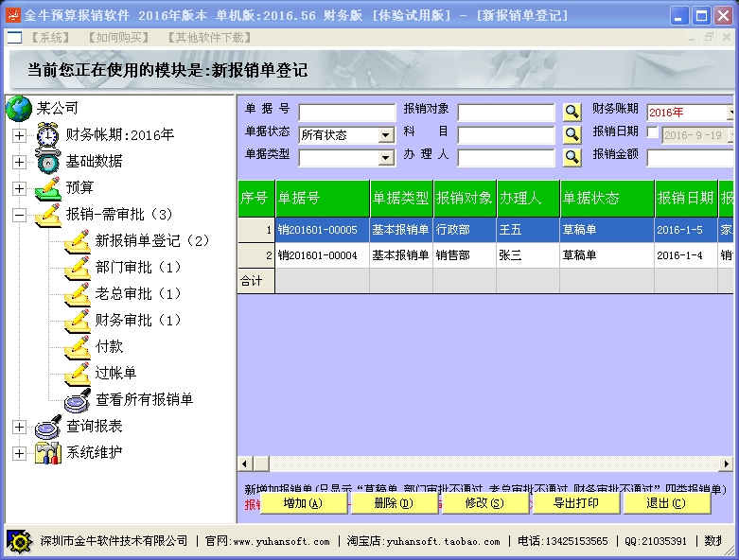Click the 科目 input field
The height and width of the screenshot is (560, 739).
click(506, 135)
